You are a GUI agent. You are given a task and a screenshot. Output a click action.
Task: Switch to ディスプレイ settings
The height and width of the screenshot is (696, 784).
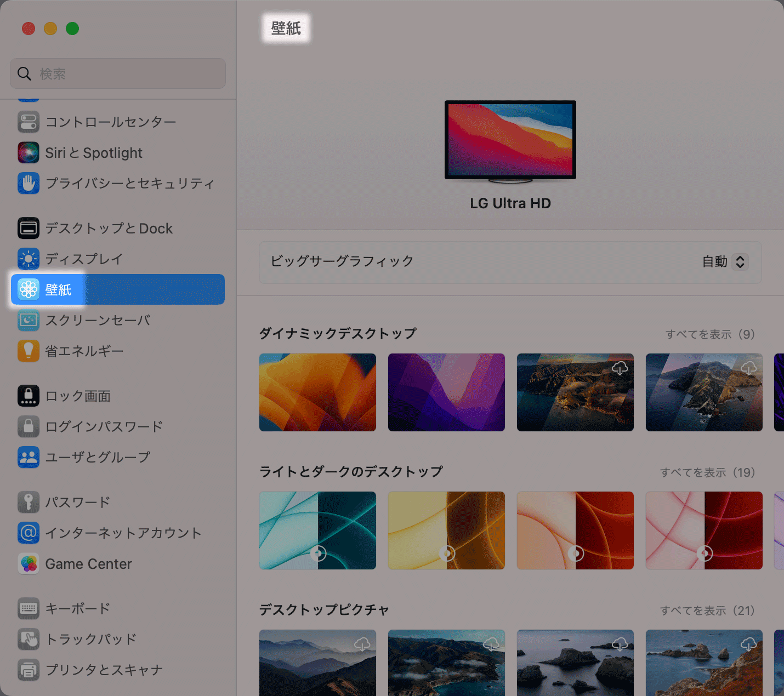click(118, 259)
